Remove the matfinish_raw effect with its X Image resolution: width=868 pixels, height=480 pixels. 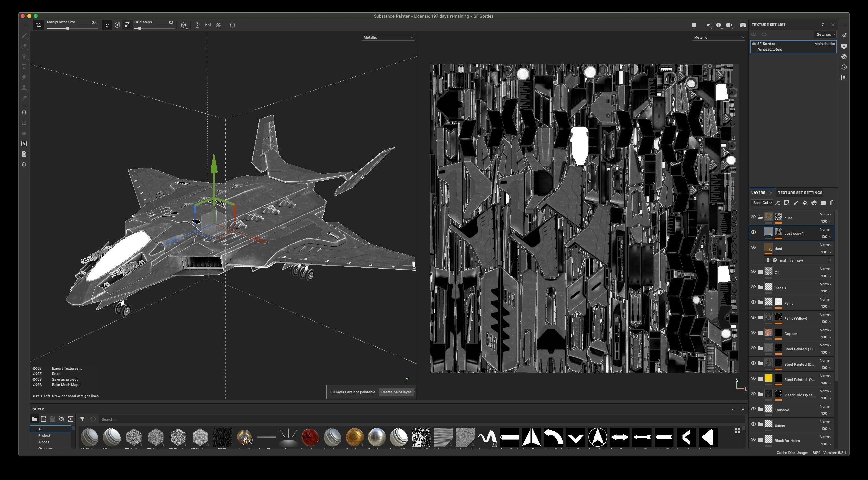coord(830,260)
